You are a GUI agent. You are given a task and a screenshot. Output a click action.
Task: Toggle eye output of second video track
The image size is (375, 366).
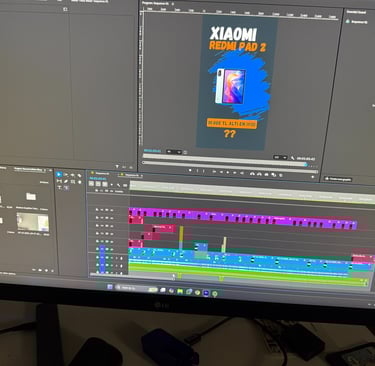click(112, 218)
